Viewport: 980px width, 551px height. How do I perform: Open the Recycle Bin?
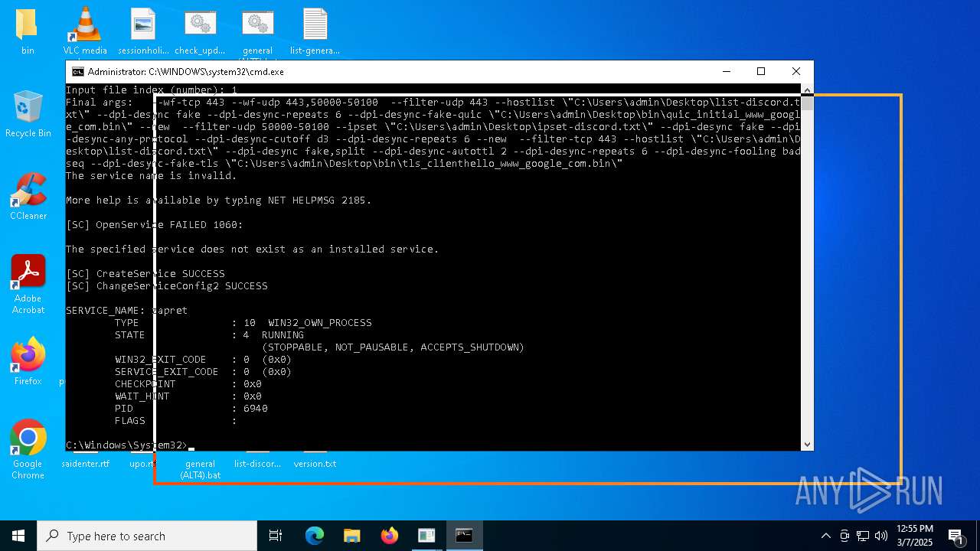pos(28,113)
